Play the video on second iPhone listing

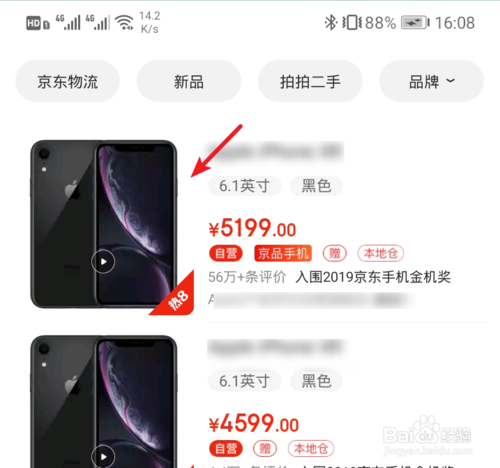coord(103,456)
